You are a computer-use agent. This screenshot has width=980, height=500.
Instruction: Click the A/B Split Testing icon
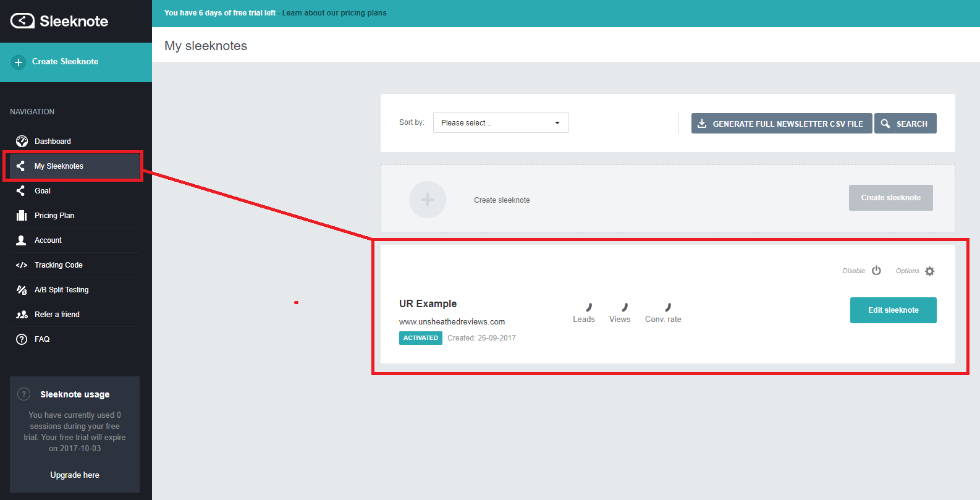coord(22,289)
